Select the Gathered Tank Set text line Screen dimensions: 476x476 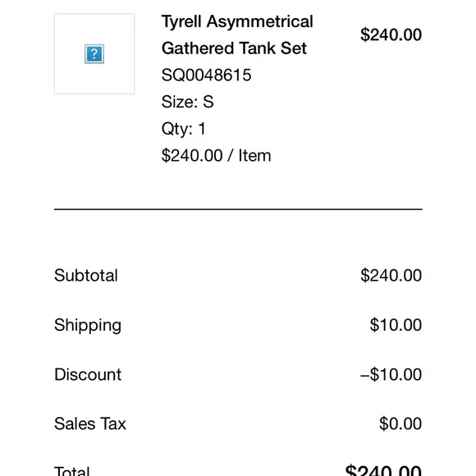(234, 48)
